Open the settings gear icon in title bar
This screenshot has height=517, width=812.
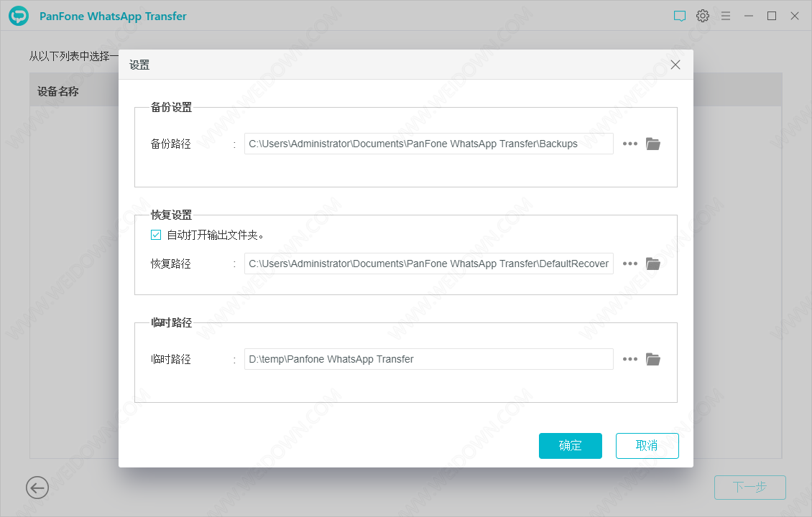click(x=703, y=16)
